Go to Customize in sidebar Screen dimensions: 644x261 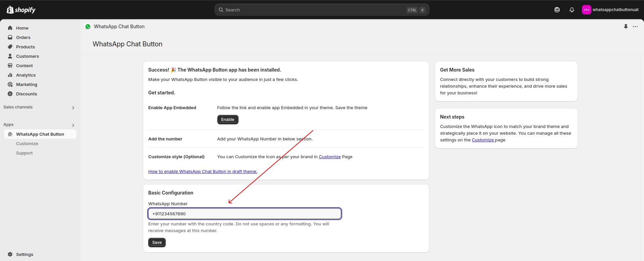[x=27, y=143]
